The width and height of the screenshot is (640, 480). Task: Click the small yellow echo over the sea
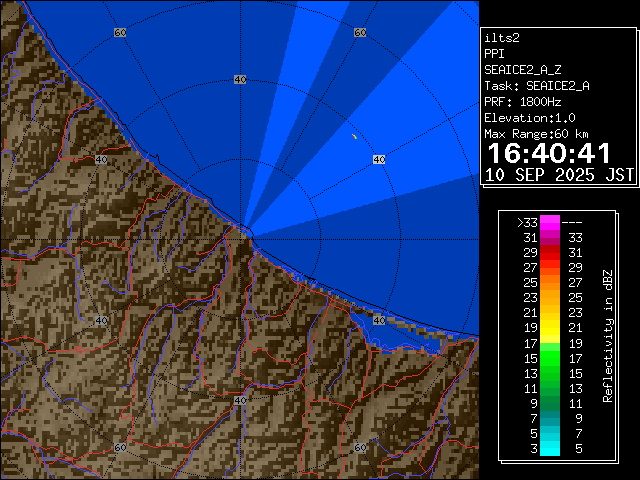point(354,136)
